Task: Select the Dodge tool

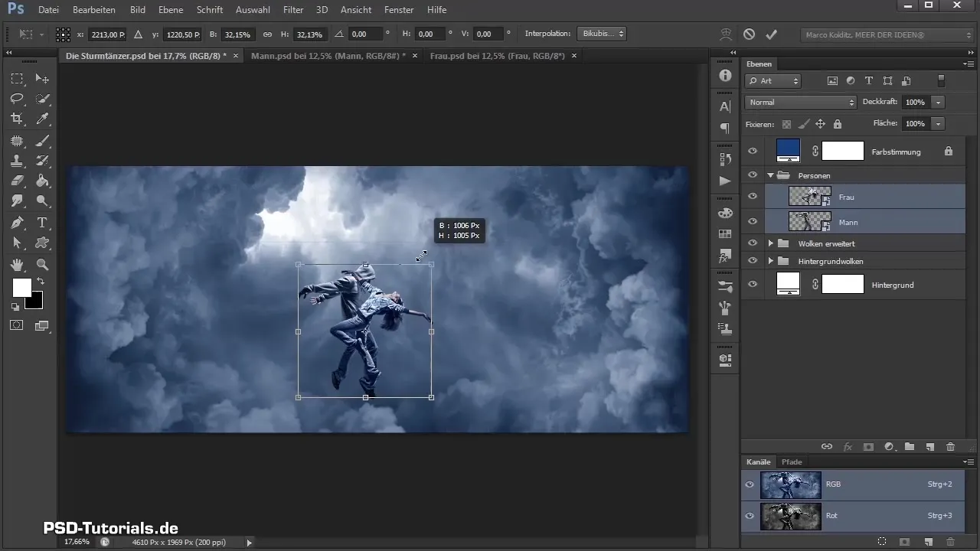Action: click(x=43, y=201)
